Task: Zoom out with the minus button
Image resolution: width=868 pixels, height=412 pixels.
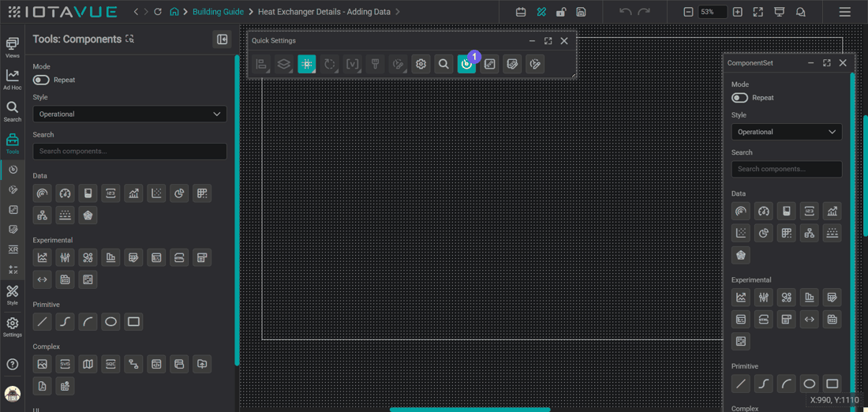Action: [688, 12]
